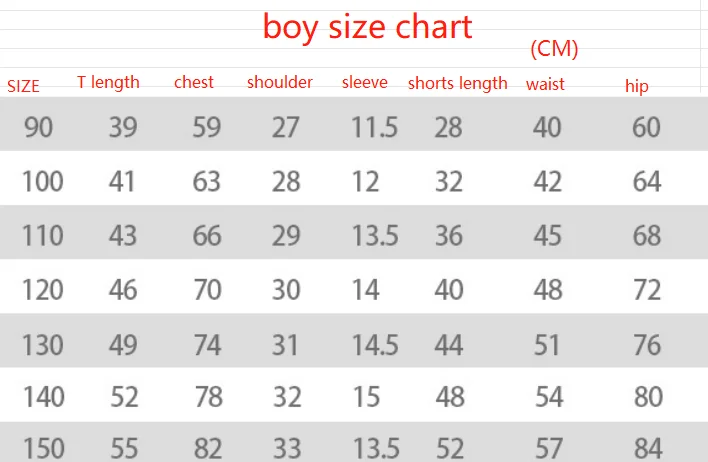Image resolution: width=708 pixels, height=462 pixels.
Task: Click the SIZE column header
Action: (x=23, y=86)
